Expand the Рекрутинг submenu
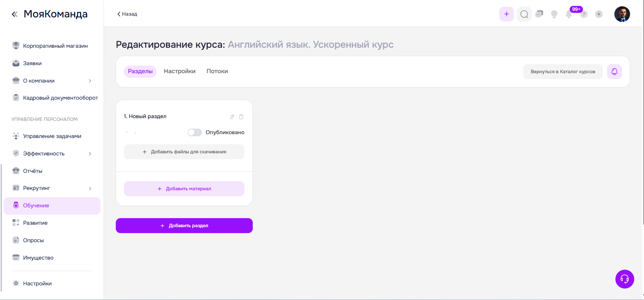This screenshot has height=300, width=644. pos(90,189)
